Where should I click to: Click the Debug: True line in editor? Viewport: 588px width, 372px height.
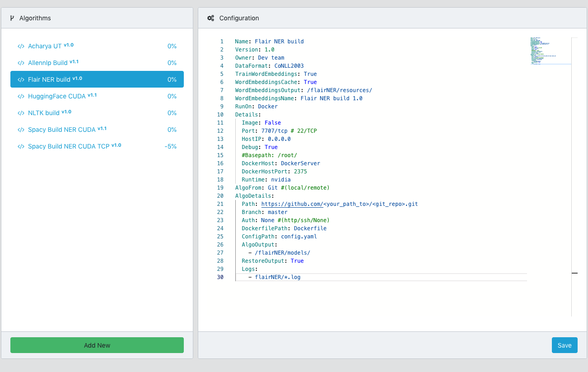click(x=260, y=147)
